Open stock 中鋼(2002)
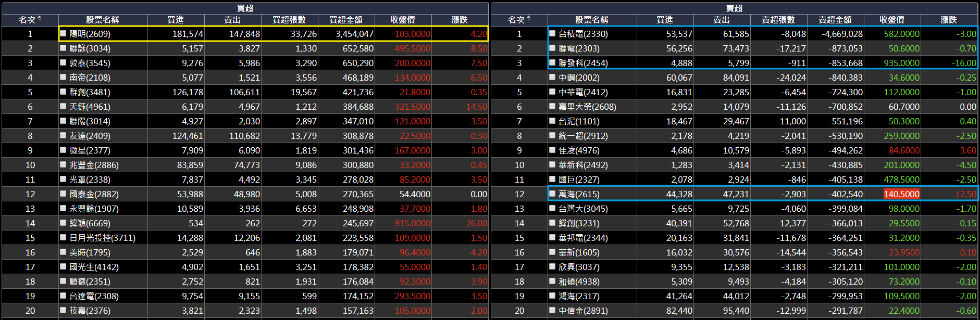Viewport: 980px width, 320px height. point(579,77)
